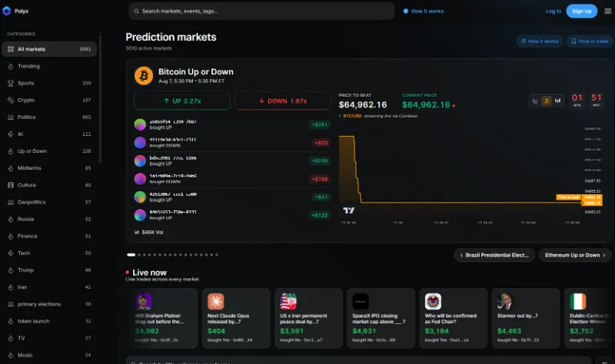615x364 pixels.
Task: Bet DOWN 1.67x on Bitcoin
Action: click(283, 101)
